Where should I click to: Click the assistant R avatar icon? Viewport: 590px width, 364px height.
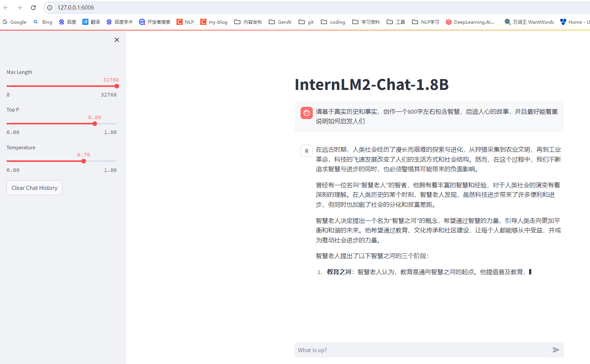coord(307,151)
